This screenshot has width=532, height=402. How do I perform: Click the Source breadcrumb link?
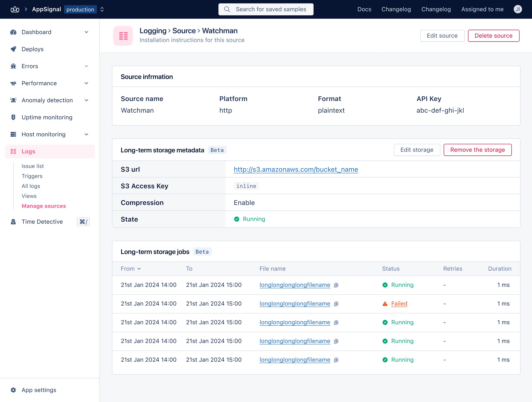coord(184,31)
